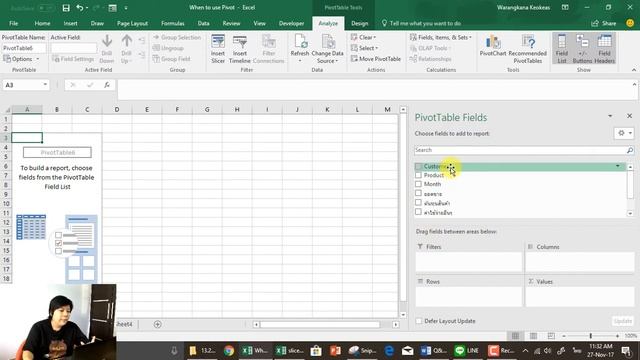Open Chrome from the taskbar
The height and width of the screenshot is (360, 640).
pos(229,351)
